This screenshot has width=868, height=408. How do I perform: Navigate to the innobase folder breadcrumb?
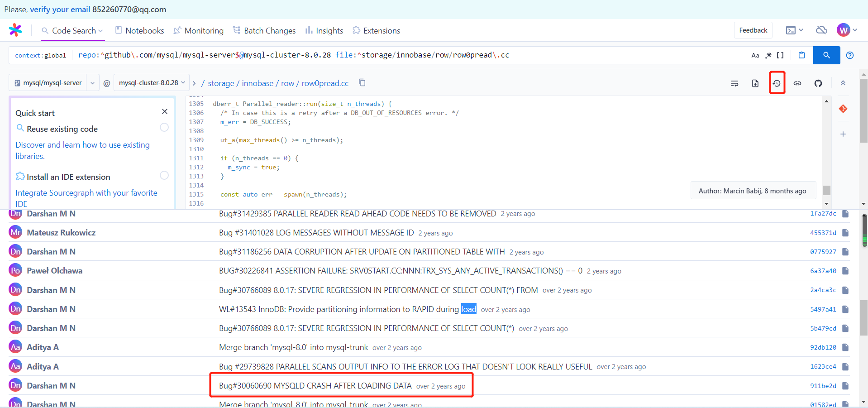pos(258,83)
